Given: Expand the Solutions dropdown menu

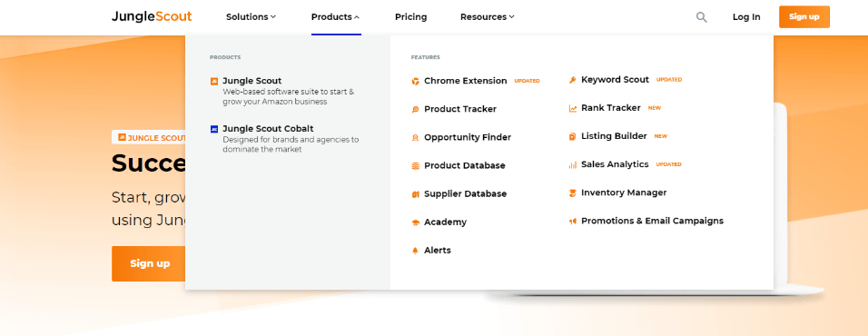Looking at the screenshot, I should pyautogui.click(x=251, y=17).
